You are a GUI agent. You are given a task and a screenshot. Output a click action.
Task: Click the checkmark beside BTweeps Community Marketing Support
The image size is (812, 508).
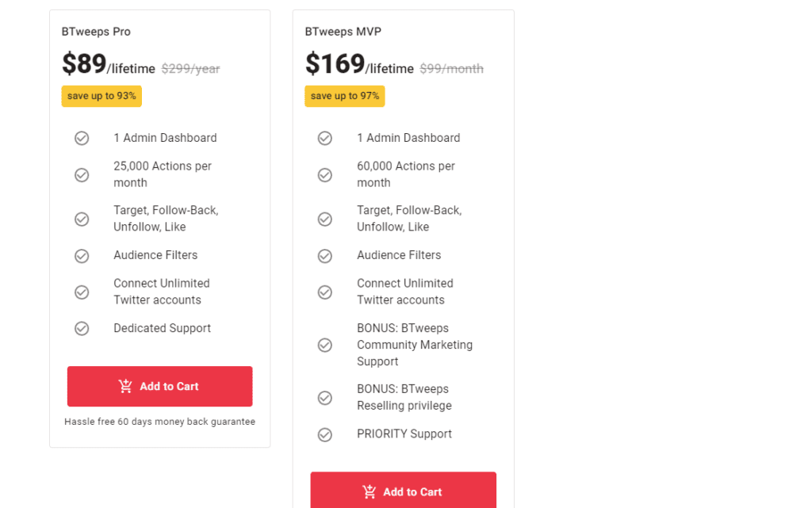pos(325,345)
